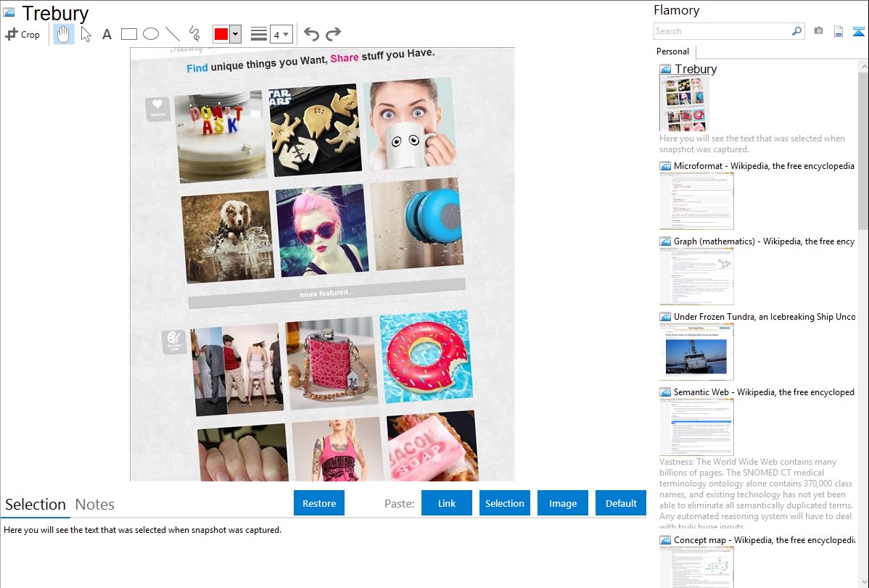Open the line width dropdown showing 4

coord(281,34)
